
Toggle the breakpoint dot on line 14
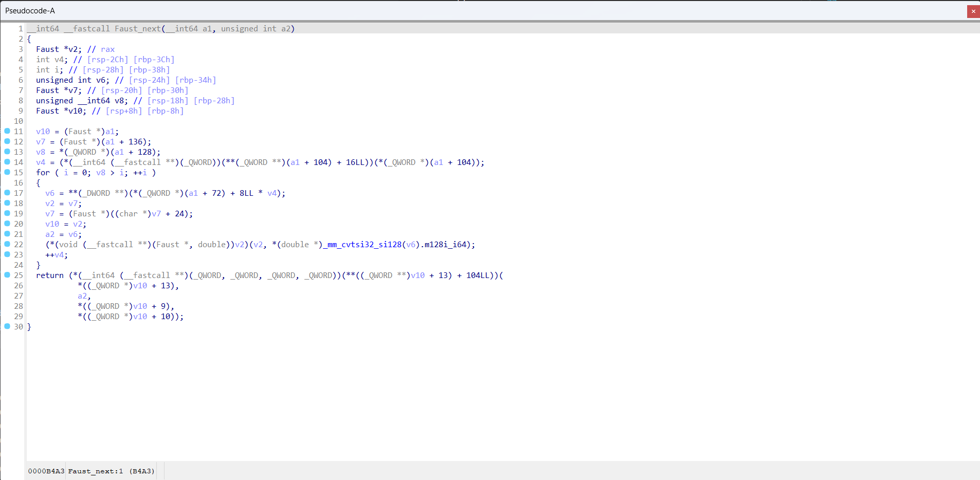[x=7, y=162]
